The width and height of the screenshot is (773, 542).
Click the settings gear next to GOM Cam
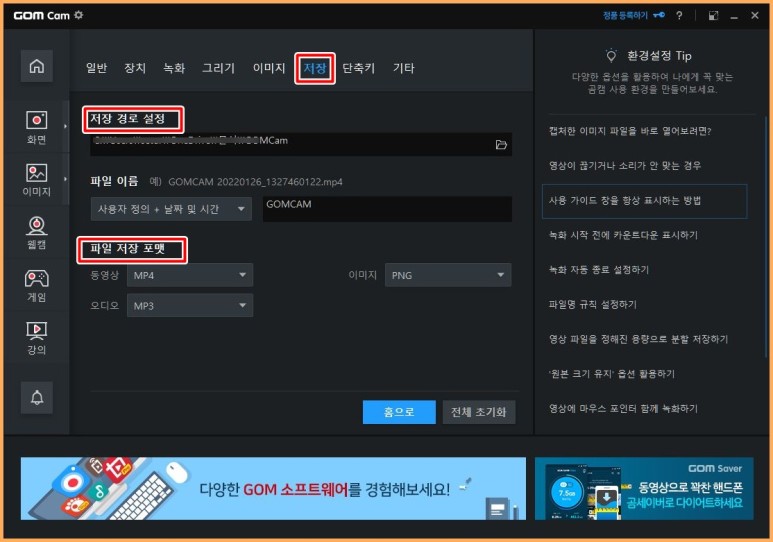pos(78,15)
